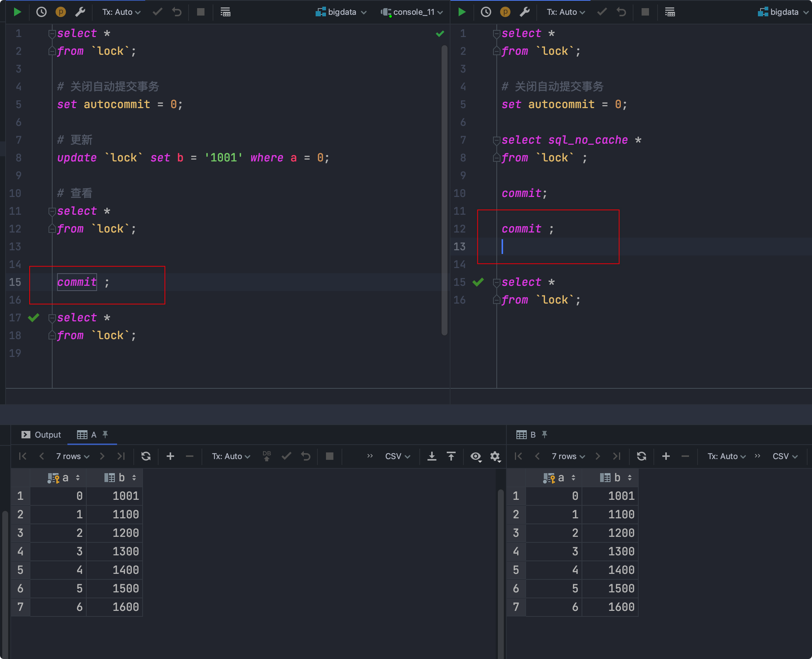Open wrench settings in right editor toolbar

pos(525,12)
